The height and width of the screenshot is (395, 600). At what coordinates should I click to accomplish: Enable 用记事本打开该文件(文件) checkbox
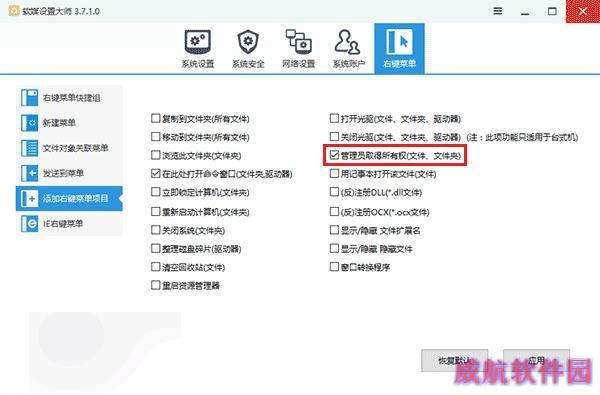(334, 173)
